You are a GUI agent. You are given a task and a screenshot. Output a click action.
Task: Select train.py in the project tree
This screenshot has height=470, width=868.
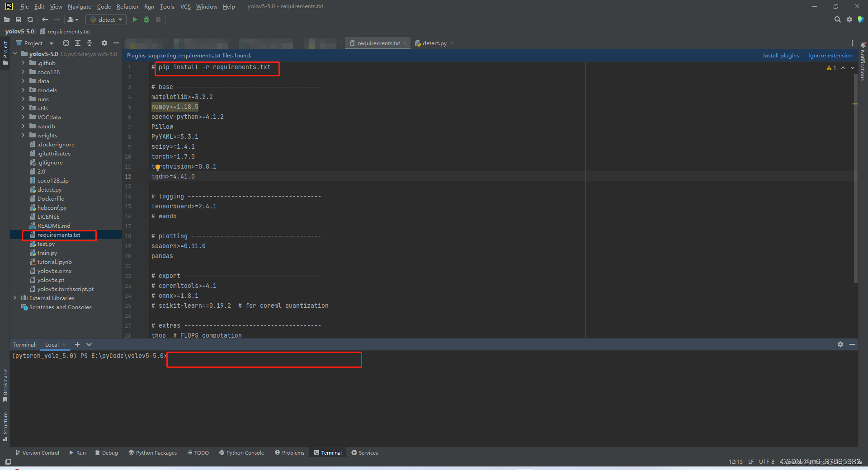point(47,253)
